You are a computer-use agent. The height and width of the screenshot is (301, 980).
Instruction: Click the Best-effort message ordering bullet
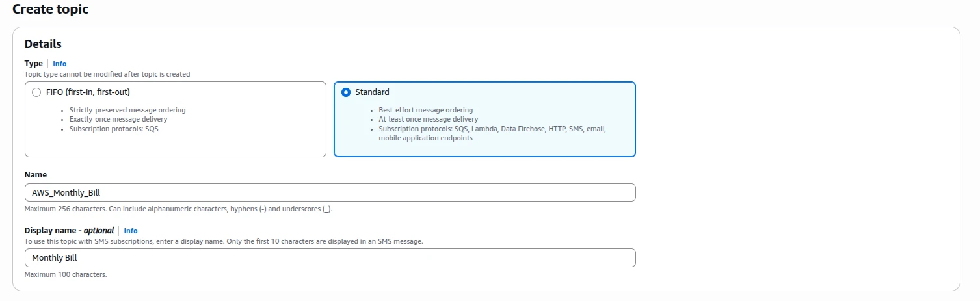[426, 110]
